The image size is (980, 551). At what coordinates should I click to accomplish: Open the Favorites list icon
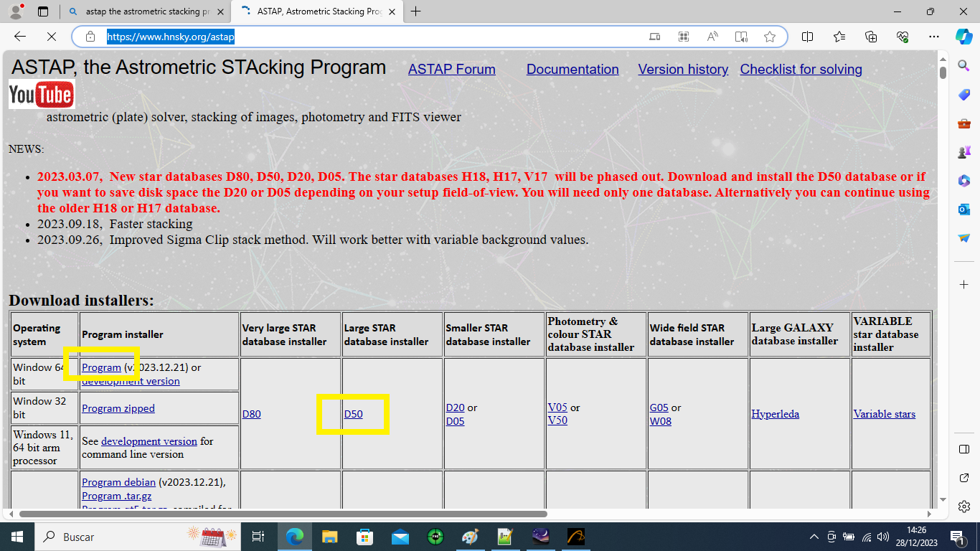tap(839, 37)
